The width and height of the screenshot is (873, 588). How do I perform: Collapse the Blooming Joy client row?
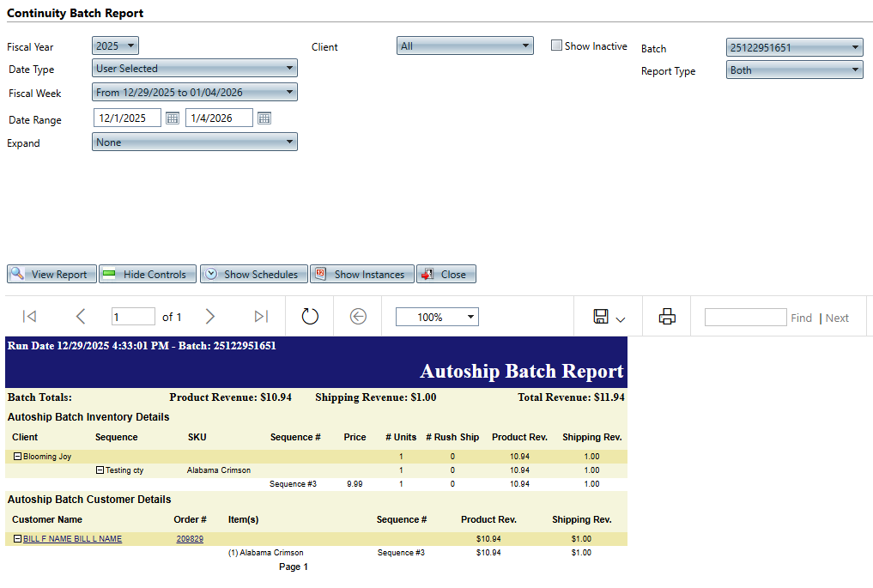point(17,457)
